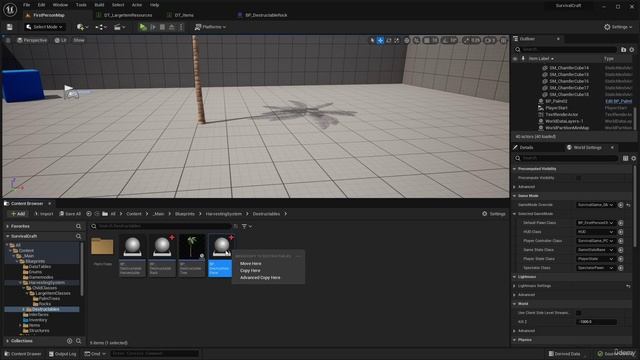Open the Content Browser filter menu

pyautogui.click(x=246, y=226)
